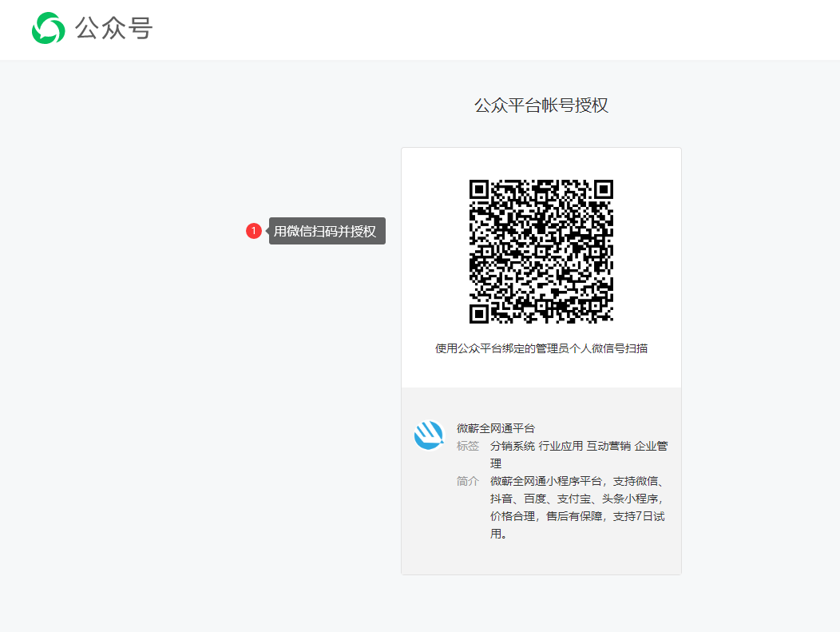Click the authorization QR code image

(x=541, y=252)
